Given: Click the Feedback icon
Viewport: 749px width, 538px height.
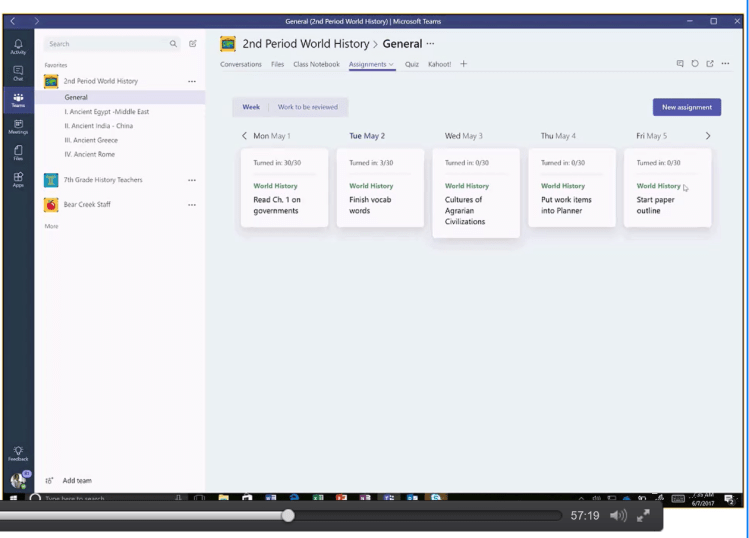Looking at the screenshot, I should click(18, 452).
